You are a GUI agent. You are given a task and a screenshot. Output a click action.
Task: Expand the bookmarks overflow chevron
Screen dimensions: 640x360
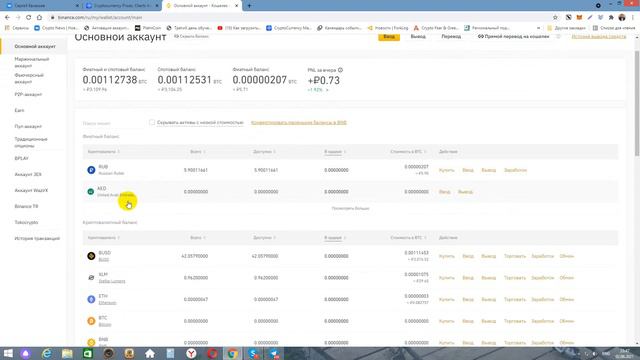click(538, 28)
